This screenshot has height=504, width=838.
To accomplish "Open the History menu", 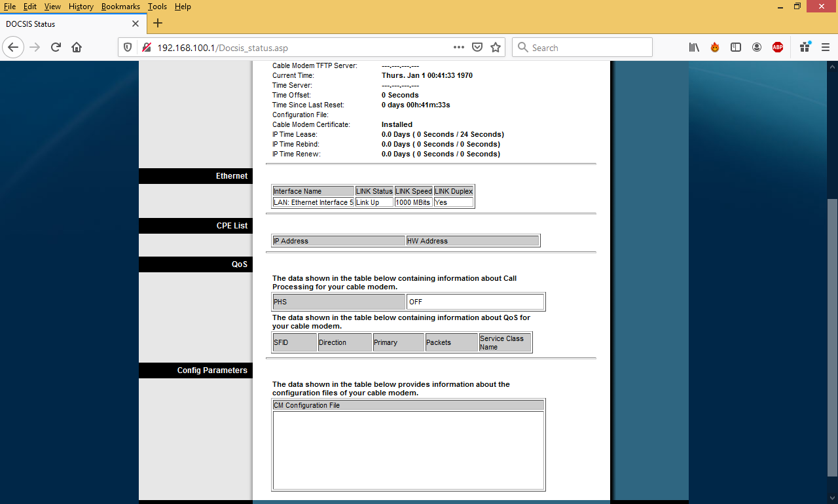I will (81, 7).
